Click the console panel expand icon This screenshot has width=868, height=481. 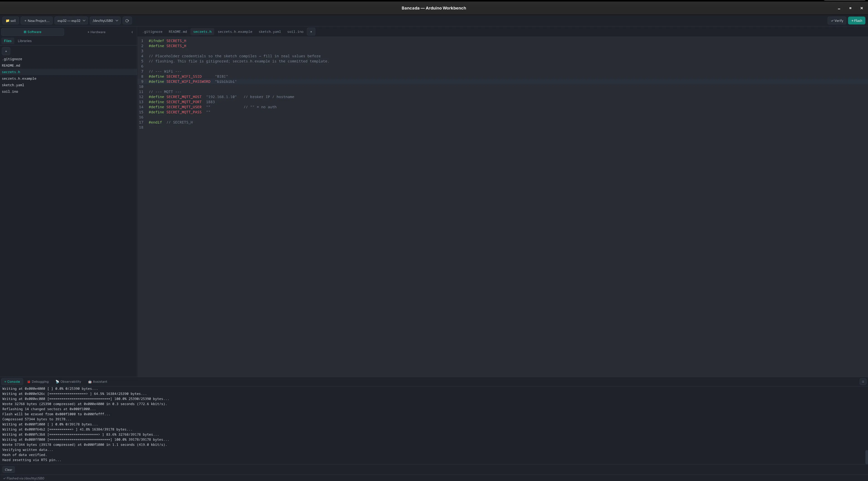tap(863, 382)
